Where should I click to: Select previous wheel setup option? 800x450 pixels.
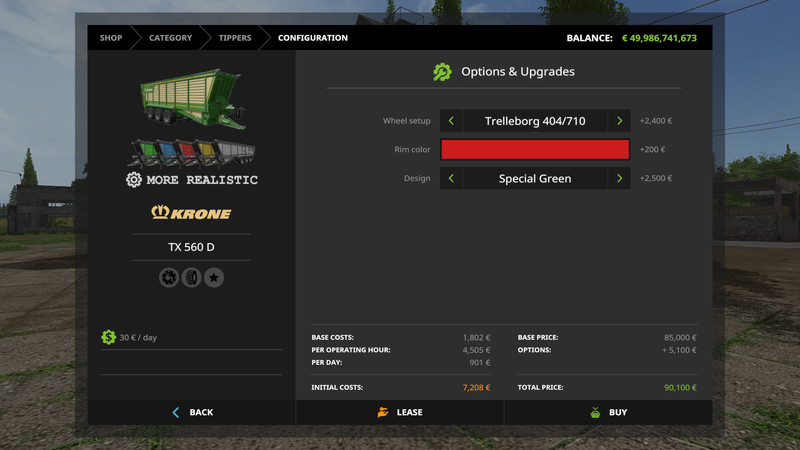pos(451,121)
